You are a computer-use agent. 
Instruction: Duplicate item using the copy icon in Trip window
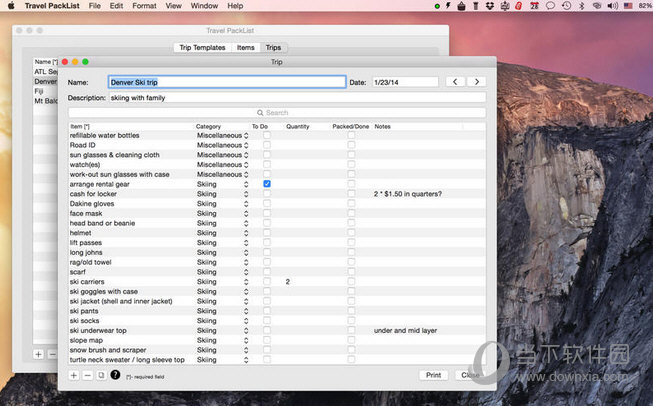pos(101,375)
